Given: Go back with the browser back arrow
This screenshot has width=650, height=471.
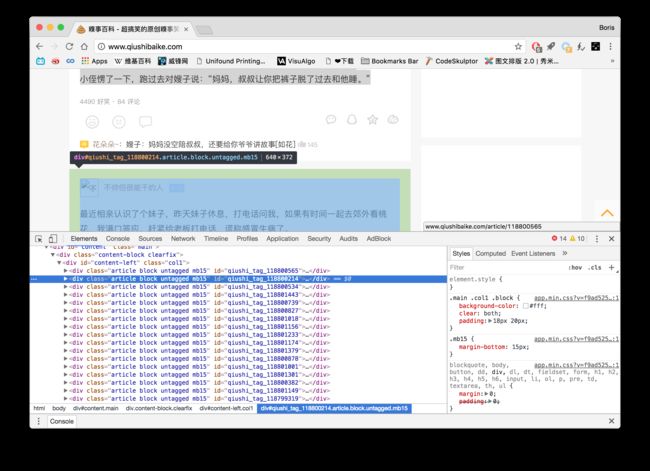Looking at the screenshot, I should pos(39,46).
